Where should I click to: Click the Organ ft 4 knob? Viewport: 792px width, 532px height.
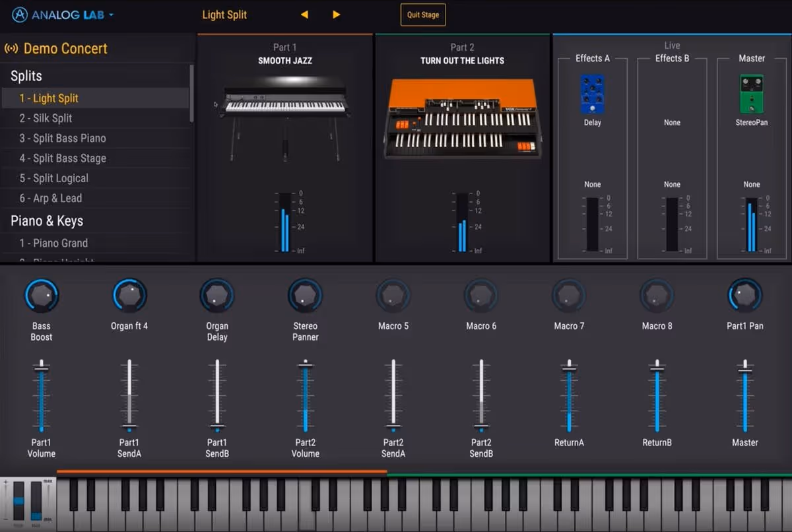coord(129,296)
